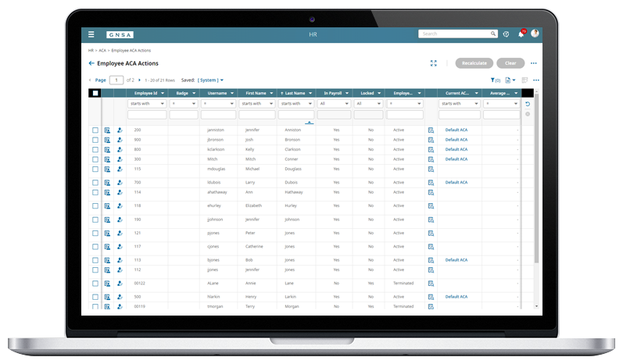Sort by In Payroll column header

coord(332,93)
